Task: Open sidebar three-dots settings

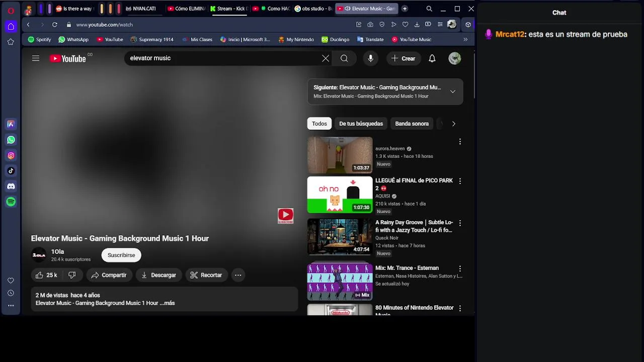Action: (x=11, y=305)
